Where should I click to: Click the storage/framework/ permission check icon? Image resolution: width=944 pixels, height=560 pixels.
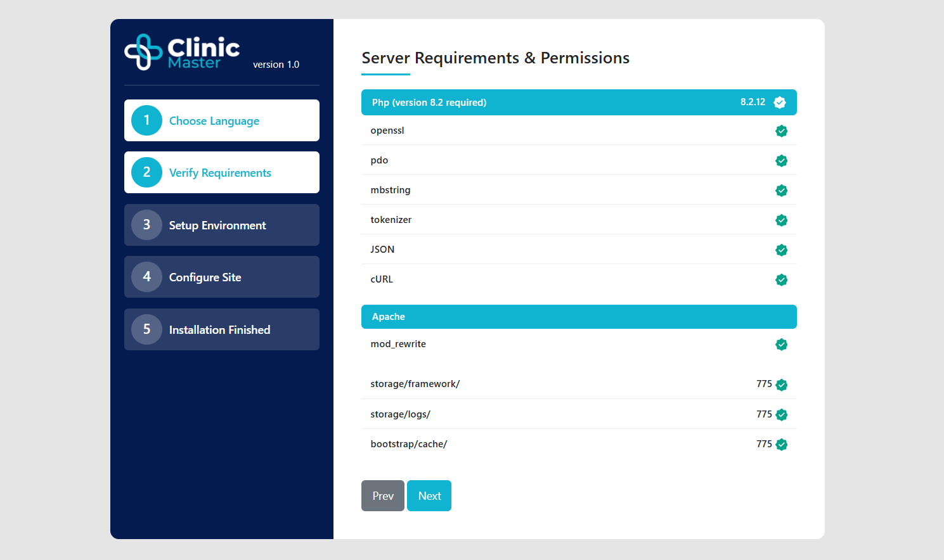(x=781, y=385)
